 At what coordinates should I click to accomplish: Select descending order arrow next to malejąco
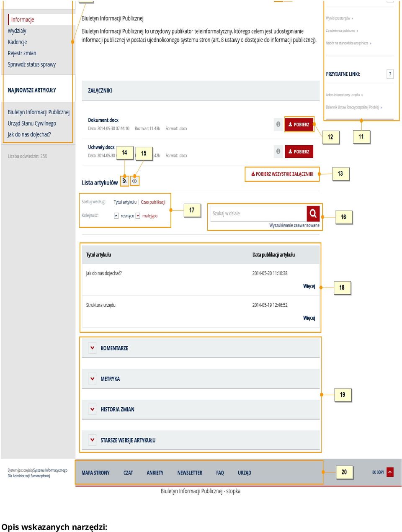138,216
